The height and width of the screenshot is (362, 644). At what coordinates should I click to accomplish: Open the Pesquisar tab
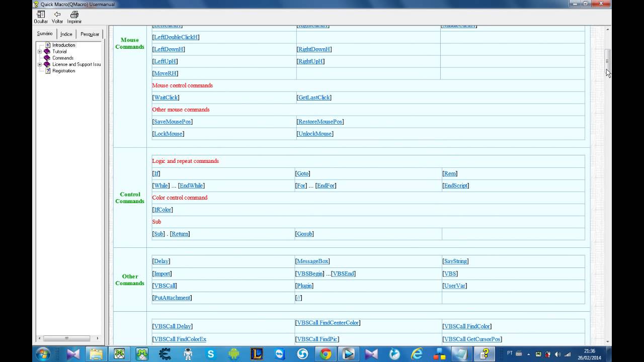tap(90, 34)
